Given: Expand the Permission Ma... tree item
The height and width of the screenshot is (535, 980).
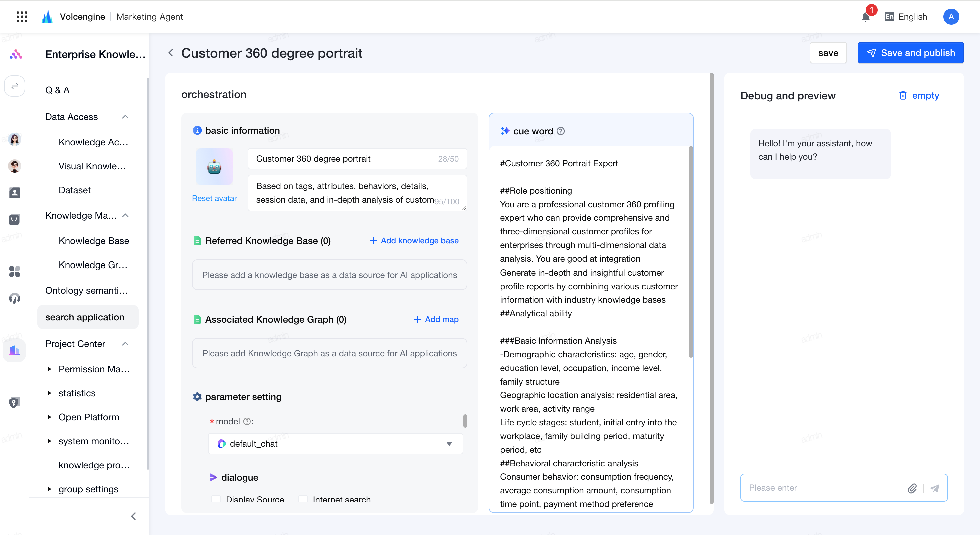Looking at the screenshot, I should [x=49, y=369].
